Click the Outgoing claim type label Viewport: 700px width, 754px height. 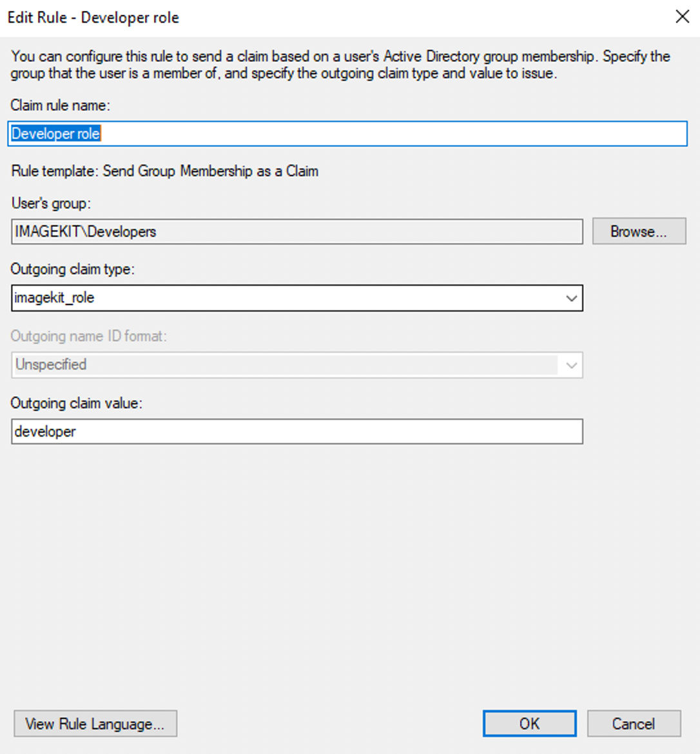[73, 270]
